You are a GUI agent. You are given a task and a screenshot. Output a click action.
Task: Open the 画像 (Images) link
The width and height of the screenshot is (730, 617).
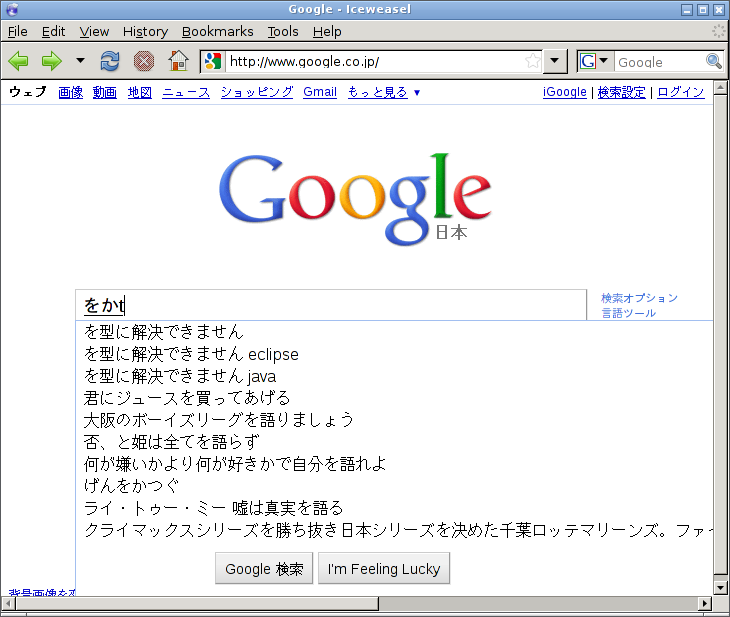click(71, 92)
